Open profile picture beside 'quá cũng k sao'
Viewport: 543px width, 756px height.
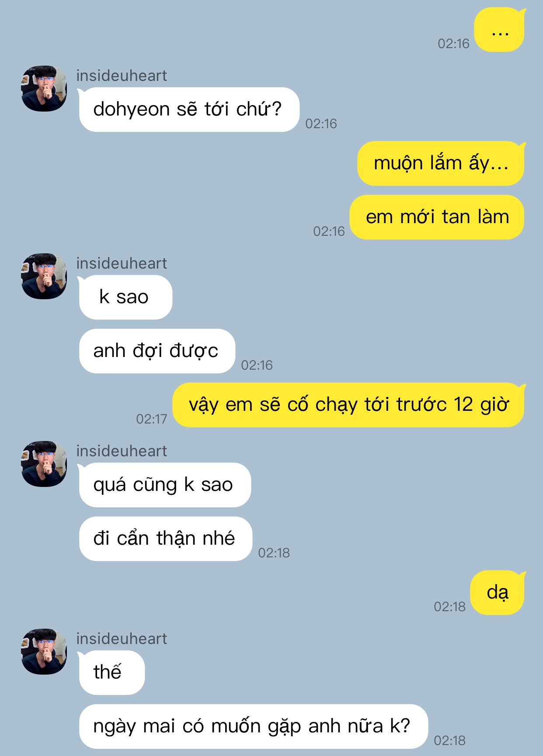(x=44, y=464)
